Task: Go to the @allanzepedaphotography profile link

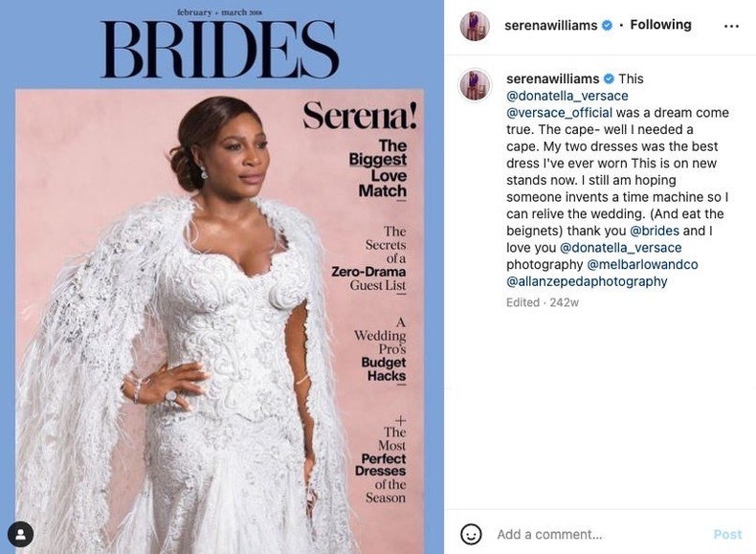Action: [587, 281]
